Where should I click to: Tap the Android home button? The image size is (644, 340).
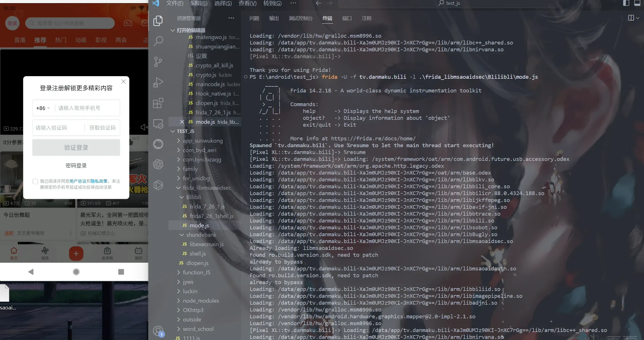[x=76, y=272]
